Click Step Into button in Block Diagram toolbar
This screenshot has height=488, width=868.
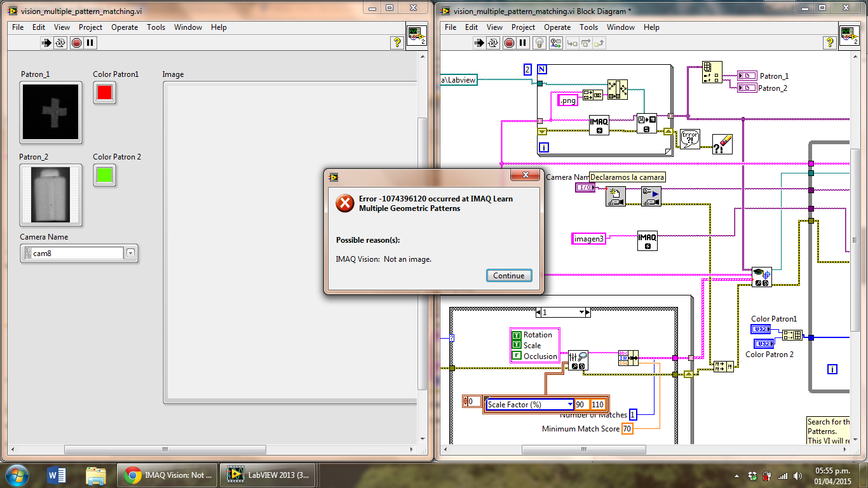(572, 43)
